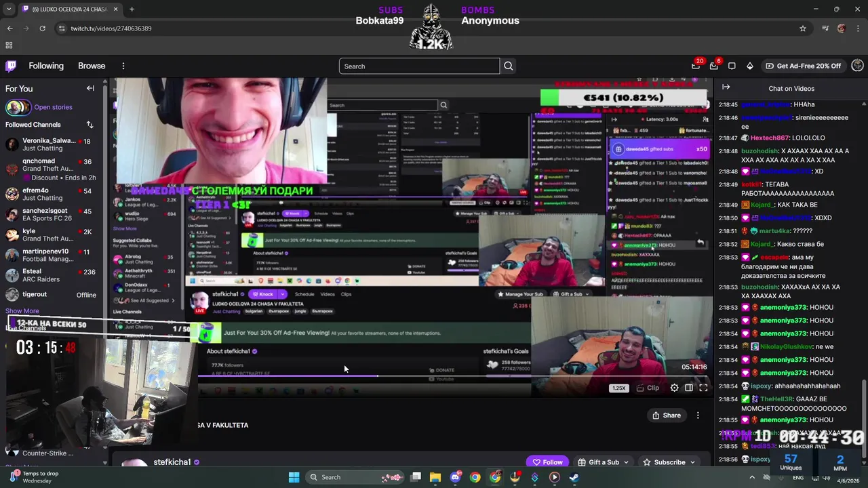Click the Twitch search input field
The height and width of the screenshot is (488, 868).
[419, 66]
